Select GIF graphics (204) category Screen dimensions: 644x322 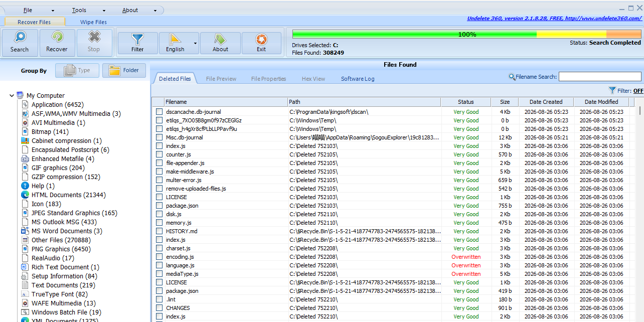(58, 168)
